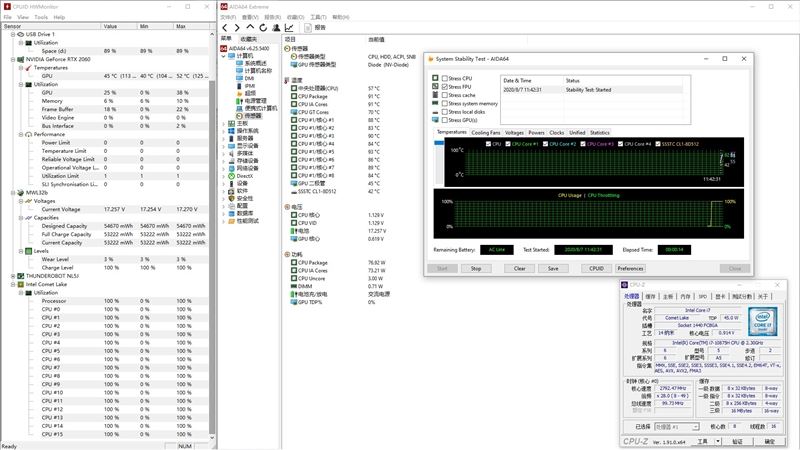Expand the THUNDEROBOT NL5J node
800x450 pixels.
[x=13, y=276]
